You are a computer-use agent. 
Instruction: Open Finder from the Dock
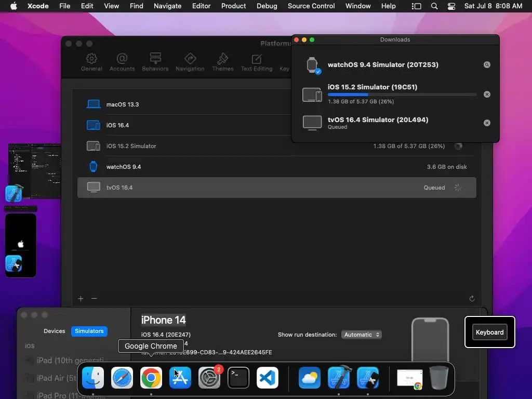pyautogui.click(x=93, y=378)
